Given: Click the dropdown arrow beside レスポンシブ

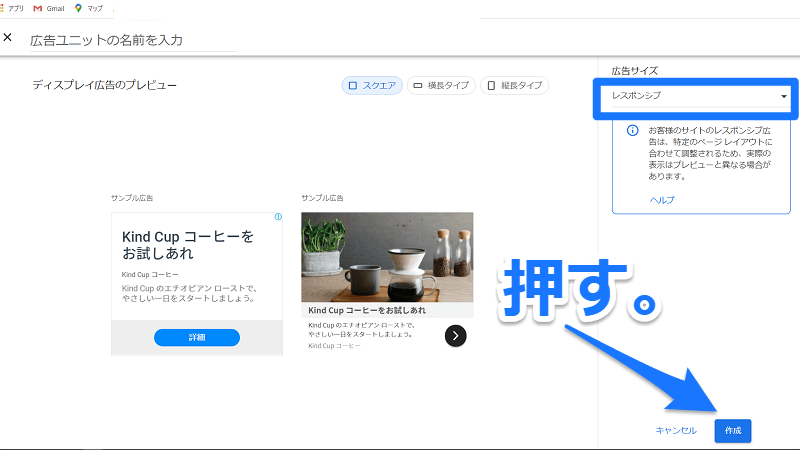Looking at the screenshot, I should pos(783,96).
